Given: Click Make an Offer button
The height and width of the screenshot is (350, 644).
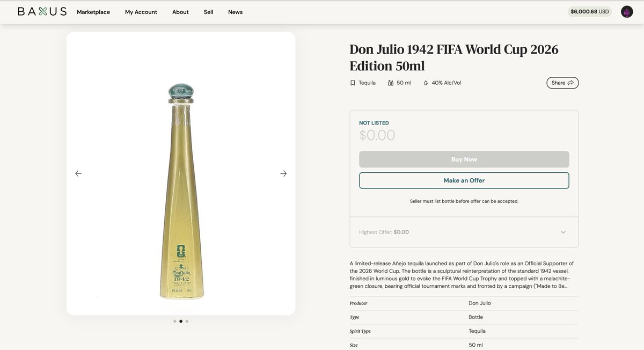Looking at the screenshot, I should 464,180.
